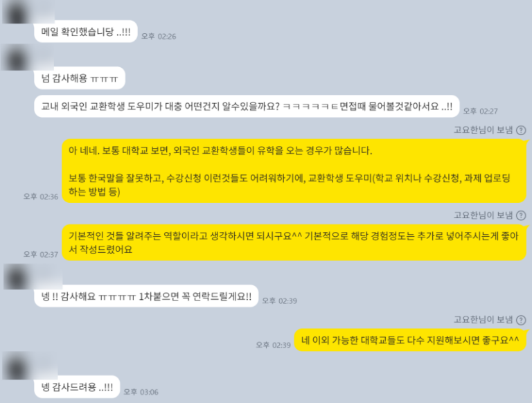Select the yellow '기본적인 것들 알려주는 역할' message bubble

294,242
